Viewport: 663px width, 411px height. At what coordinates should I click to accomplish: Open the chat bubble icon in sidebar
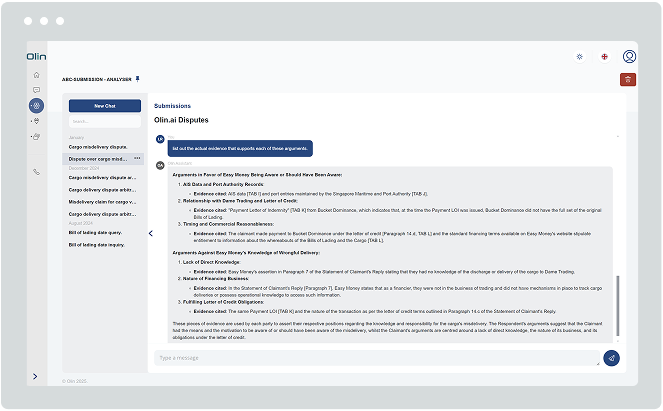[x=36, y=90]
